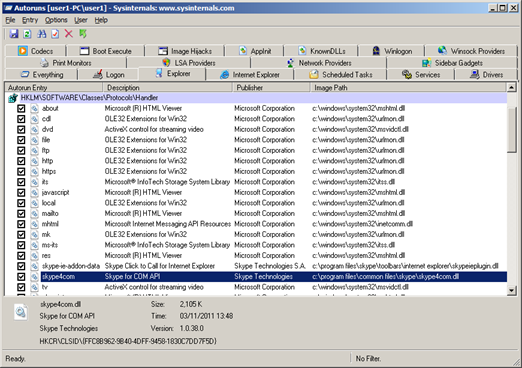Screen dimensions: 522x368
Task: Disable the local entry checkbox
Action: 21,203
